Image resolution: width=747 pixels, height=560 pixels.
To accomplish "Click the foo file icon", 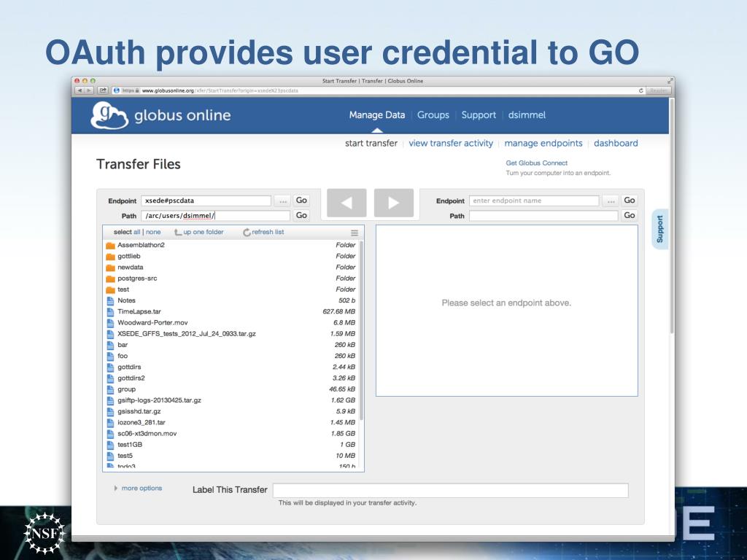I will click(x=111, y=356).
